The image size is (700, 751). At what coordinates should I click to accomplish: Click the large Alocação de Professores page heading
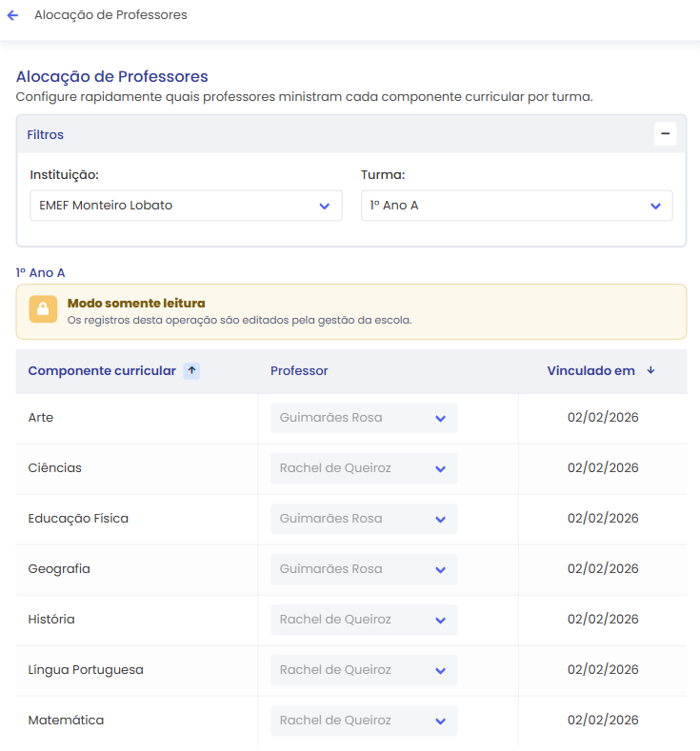coord(112,77)
